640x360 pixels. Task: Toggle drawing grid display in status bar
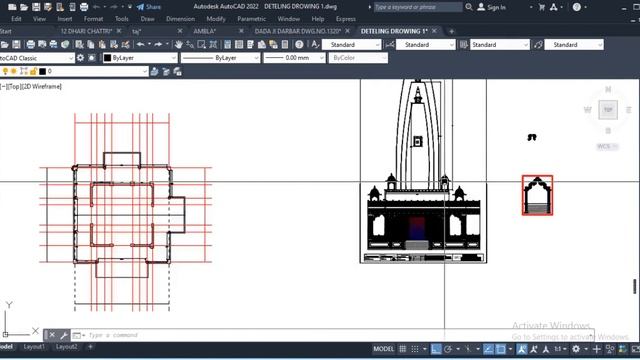(403, 349)
